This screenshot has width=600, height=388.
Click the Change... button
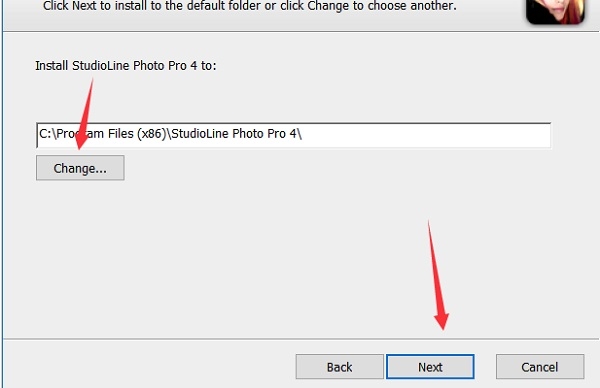(80, 168)
